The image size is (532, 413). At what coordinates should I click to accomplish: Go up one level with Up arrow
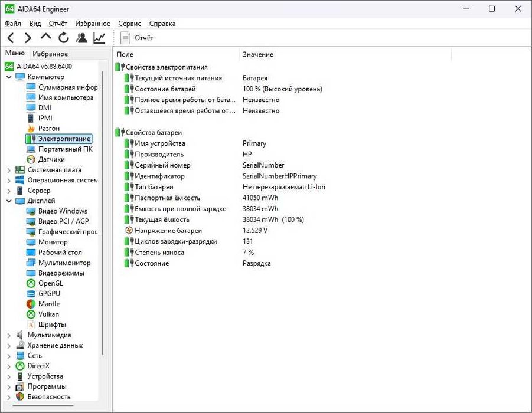pos(45,37)
